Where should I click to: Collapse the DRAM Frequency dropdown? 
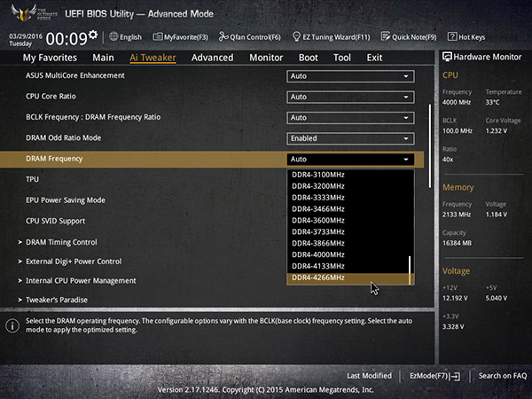(x=350, y=159)
